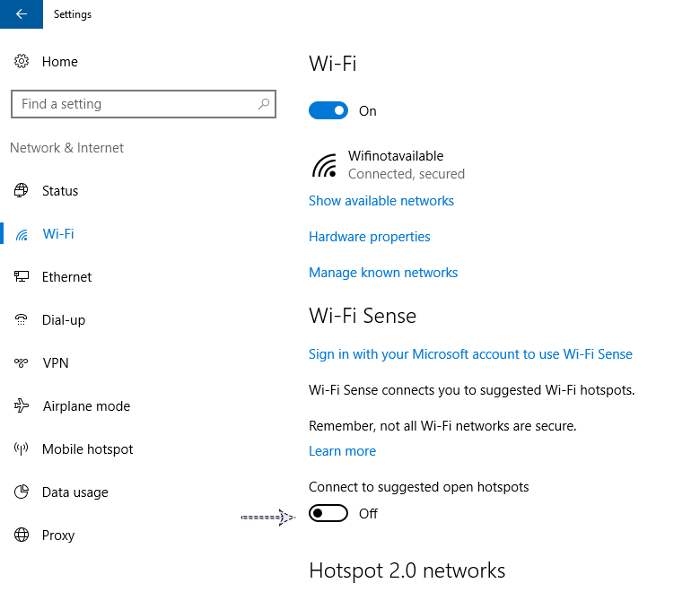Select the Status globe icon
Viewport: 700px width, 592px height.
click(22, 191)
